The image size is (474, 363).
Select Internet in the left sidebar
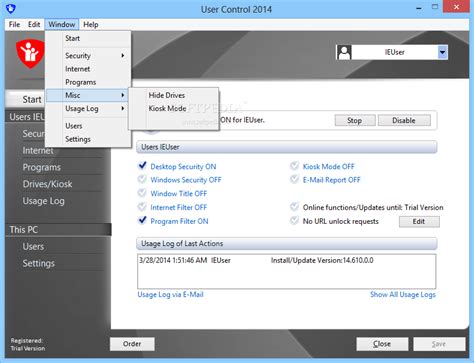[x=38, y=151]
